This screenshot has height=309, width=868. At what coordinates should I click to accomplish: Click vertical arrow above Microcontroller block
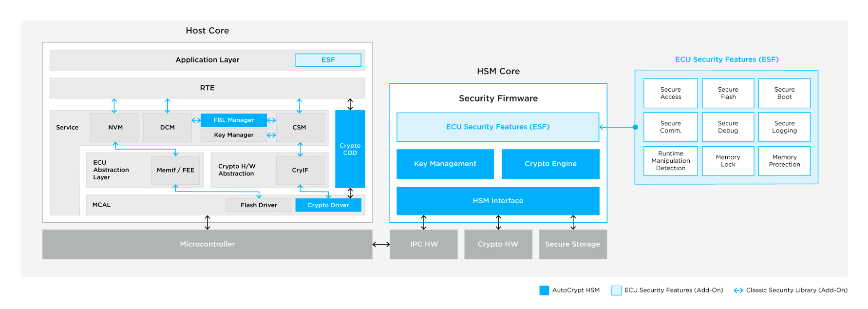[x=208, y=222]
